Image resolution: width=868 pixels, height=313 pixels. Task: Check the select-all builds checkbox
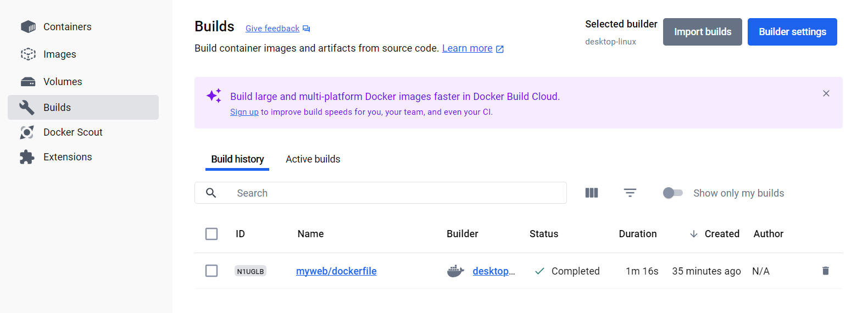(212, 234)
